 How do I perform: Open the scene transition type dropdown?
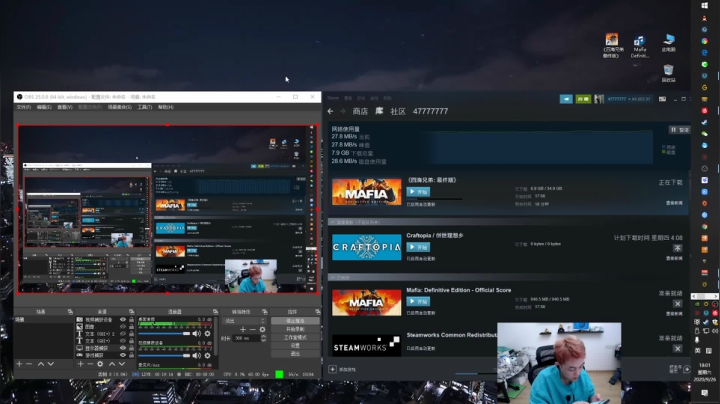(244, 321)
